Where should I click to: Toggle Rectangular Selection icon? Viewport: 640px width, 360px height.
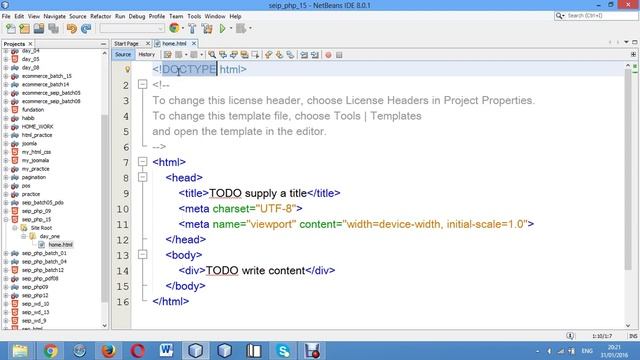pyautogui.click(x=256, y=55)
